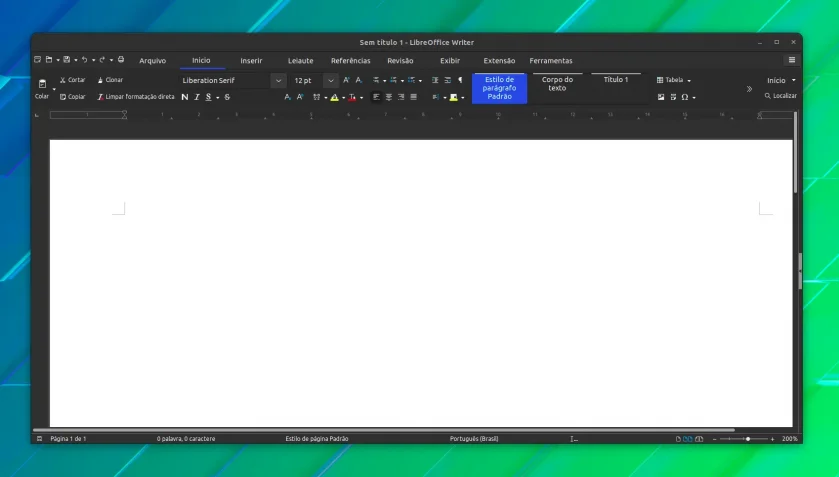Center the paragraph alignment
840x477 pixels.
pos(389,97)
